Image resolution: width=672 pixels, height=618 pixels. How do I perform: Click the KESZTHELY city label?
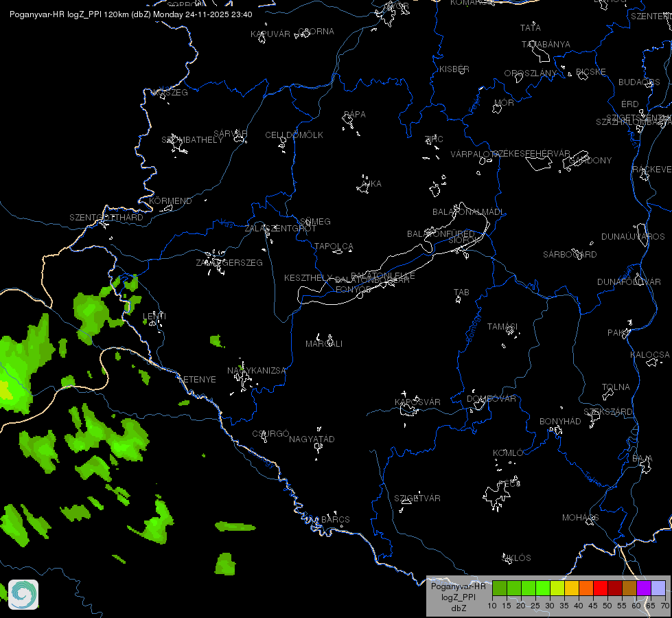(308, 278)
